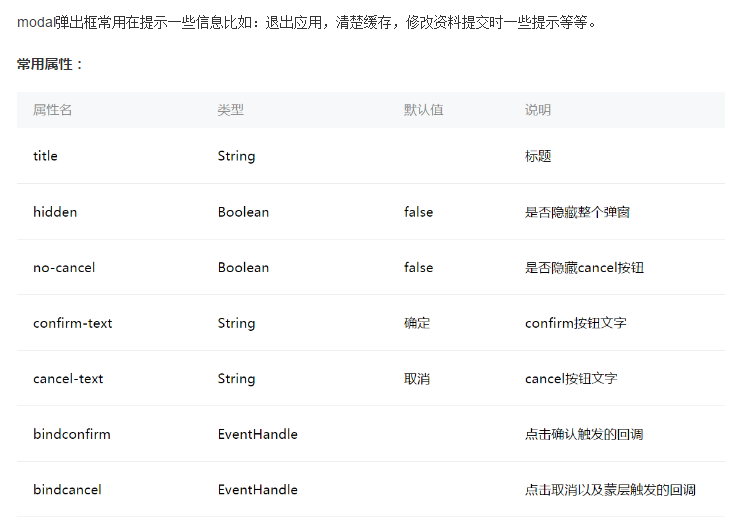Click the 属性名 column header

[52, 110]
